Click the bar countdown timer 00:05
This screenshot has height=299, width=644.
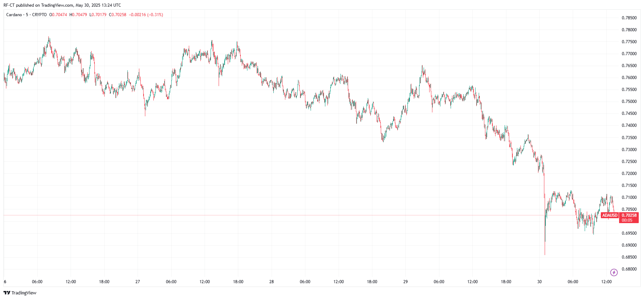627,220
